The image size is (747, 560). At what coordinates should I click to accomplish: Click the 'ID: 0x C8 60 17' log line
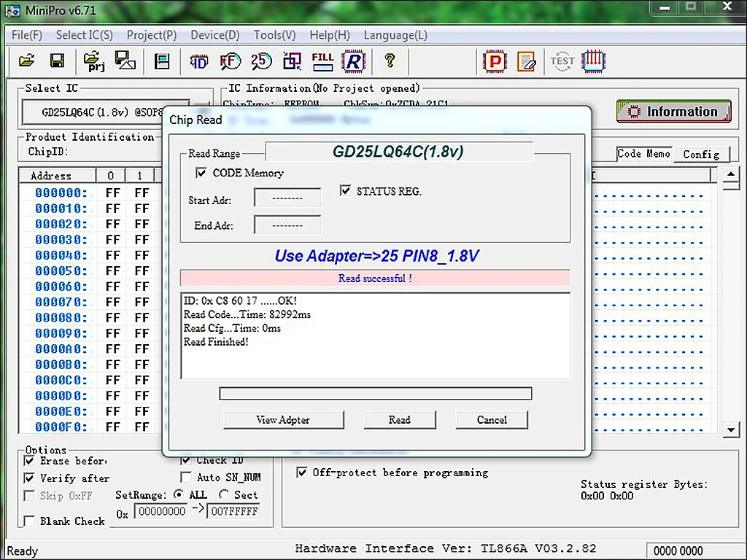pos(240,301)
